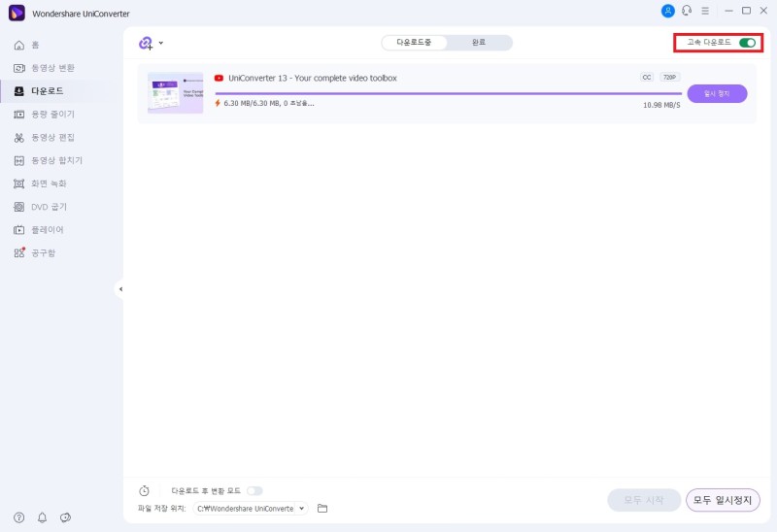
Task: Click the user account avatar icon
Action: pos(668,11)
